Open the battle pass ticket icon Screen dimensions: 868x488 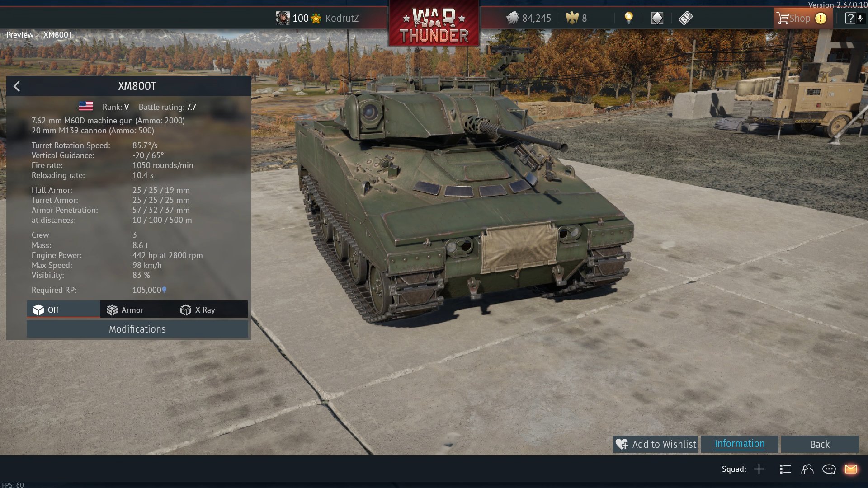(x=685, y=18)
